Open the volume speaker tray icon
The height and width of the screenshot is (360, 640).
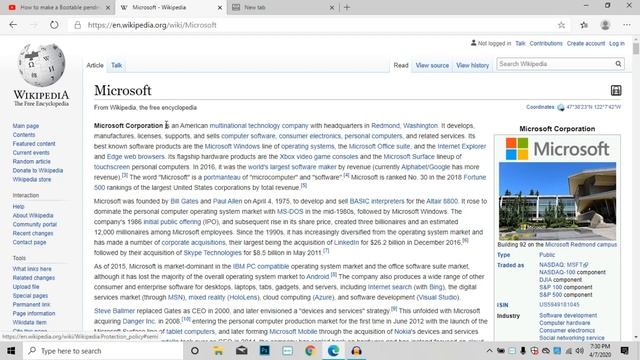coord(579,351)
